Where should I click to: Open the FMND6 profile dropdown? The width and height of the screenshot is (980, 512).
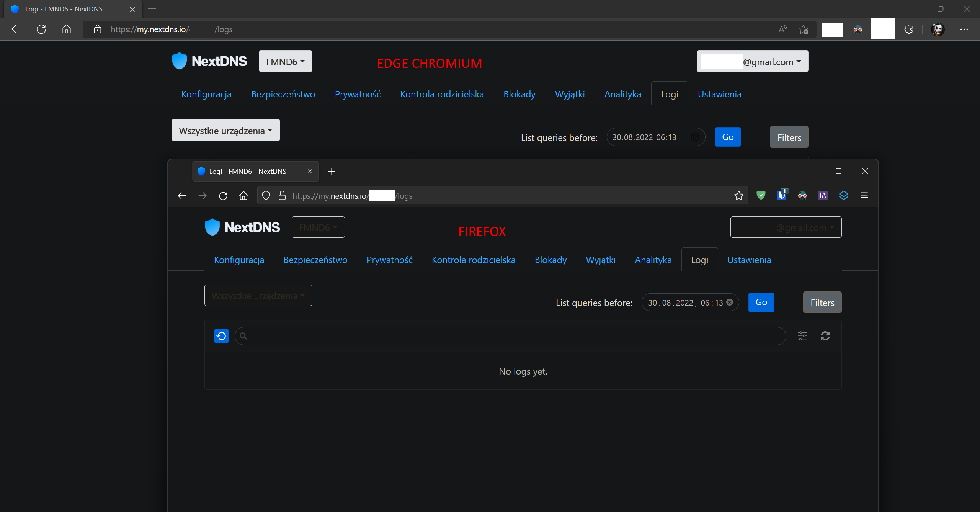click(285, 61)
